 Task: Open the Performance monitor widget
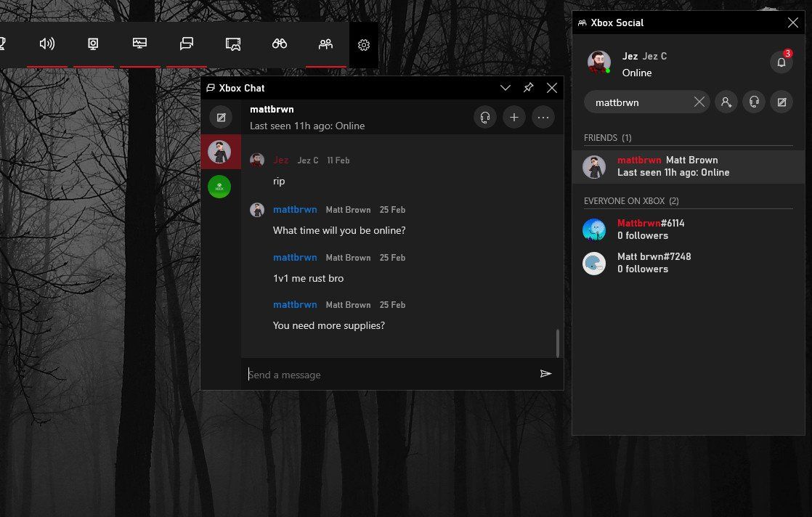click(139, 44)
